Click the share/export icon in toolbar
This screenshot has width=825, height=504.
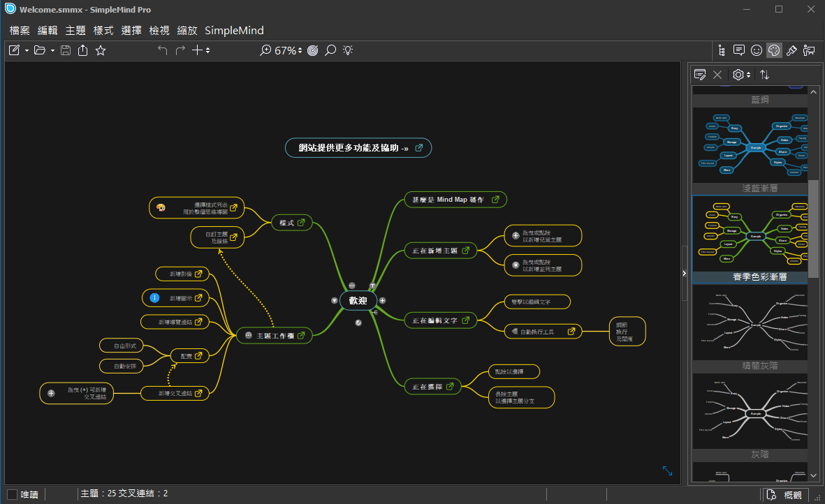coord(82,50)
